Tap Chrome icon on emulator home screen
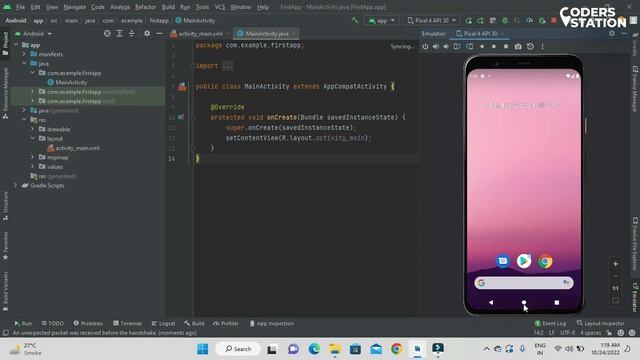Viewport: 640px width, 360px height. (545, 261)
